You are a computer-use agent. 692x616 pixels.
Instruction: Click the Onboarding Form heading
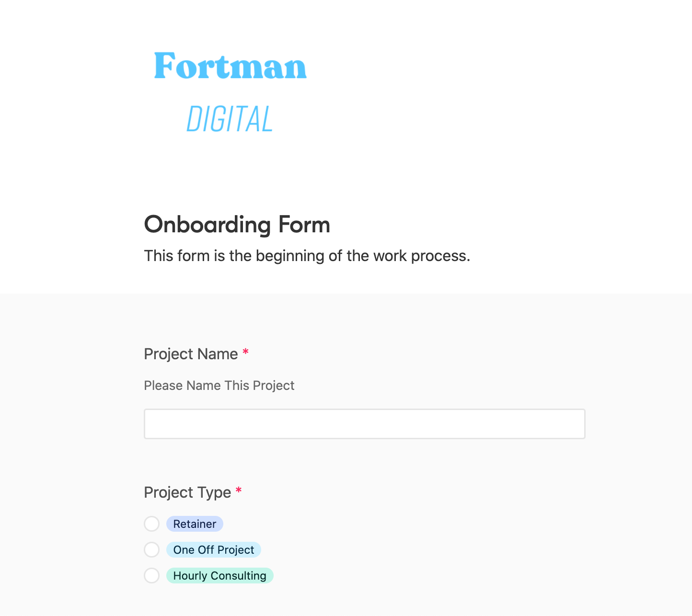coord(237,225)
